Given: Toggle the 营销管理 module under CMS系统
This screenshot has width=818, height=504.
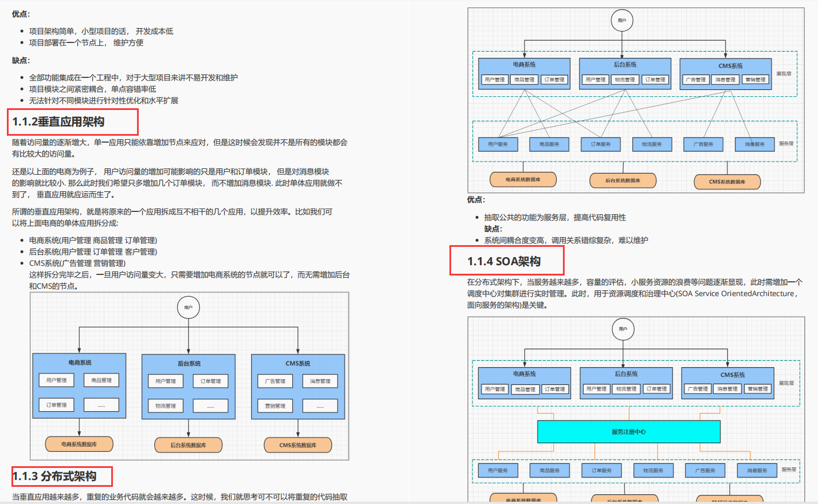Looking at the screenshot, I should [x=276, y=405].
